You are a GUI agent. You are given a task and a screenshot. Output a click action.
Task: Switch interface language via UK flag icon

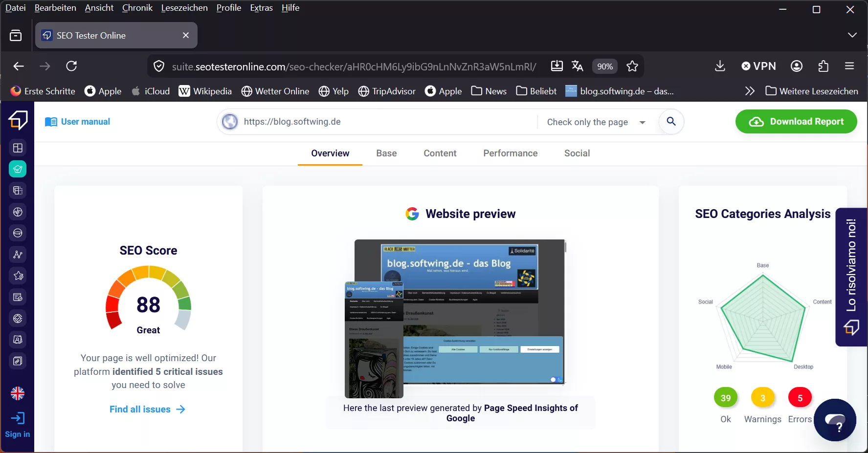(x=18, y=393)
